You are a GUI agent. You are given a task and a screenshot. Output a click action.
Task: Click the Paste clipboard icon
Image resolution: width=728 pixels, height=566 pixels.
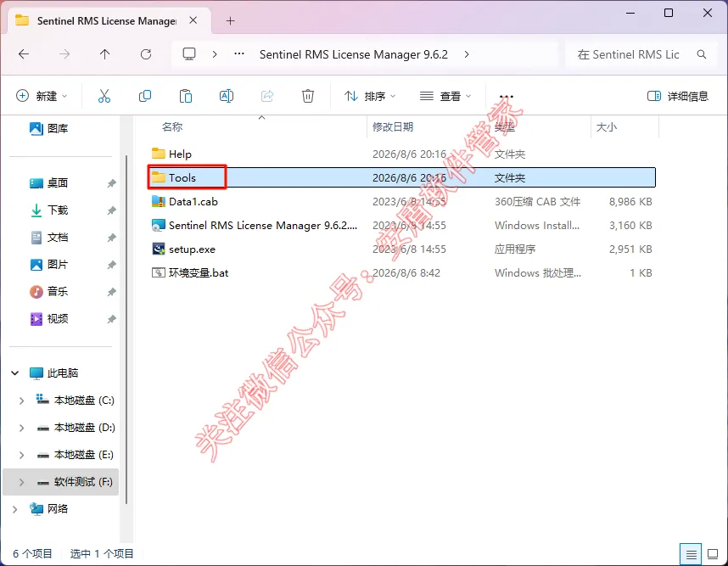click(186, 96)
